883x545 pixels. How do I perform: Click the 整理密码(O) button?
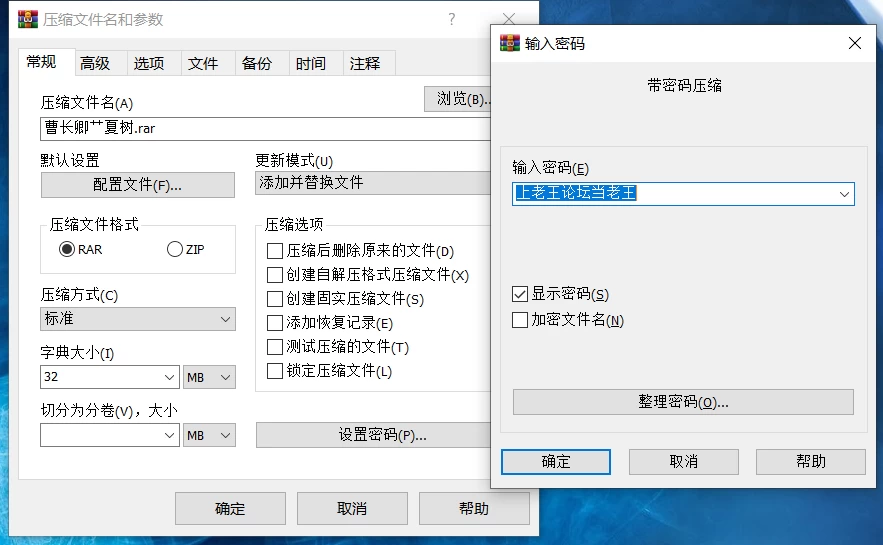[x=683, y=402]
